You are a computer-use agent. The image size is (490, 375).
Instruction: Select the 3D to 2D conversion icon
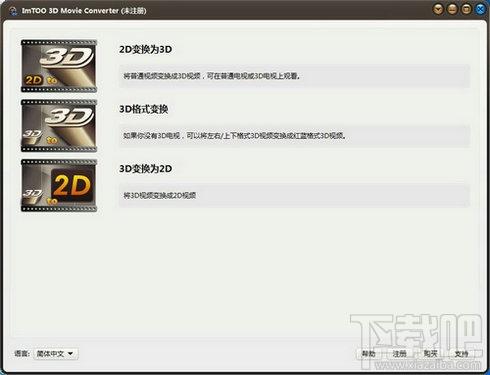pos(59,185)
